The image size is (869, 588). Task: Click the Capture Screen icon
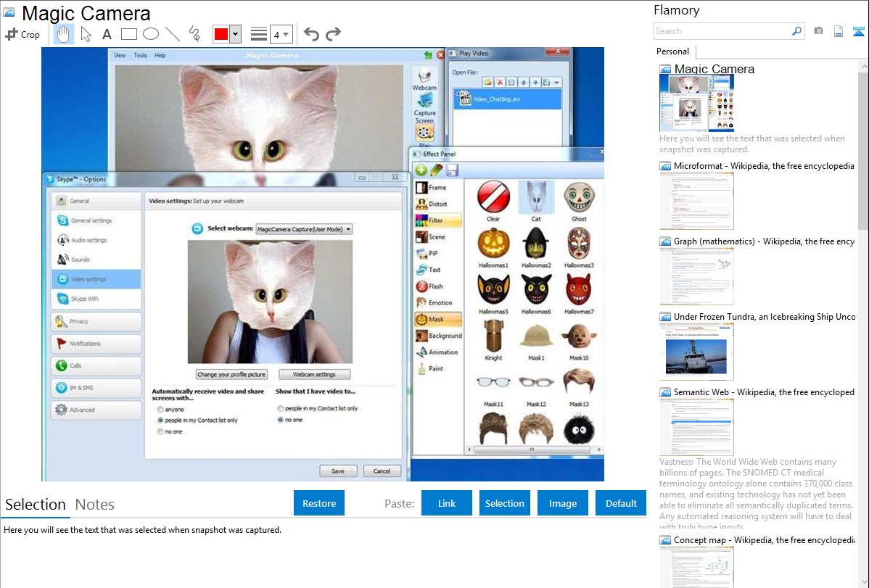click(x=425, y=108)
